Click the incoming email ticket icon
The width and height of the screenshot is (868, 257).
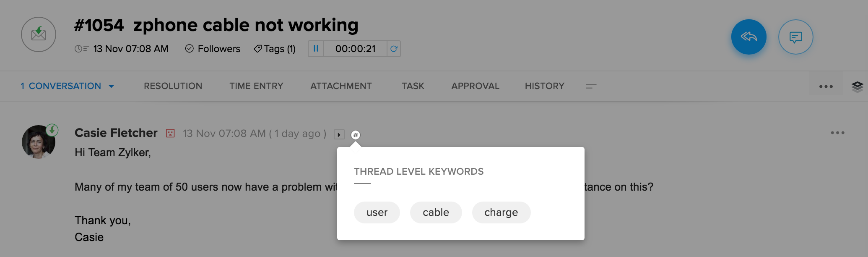(x=39, y=34)
